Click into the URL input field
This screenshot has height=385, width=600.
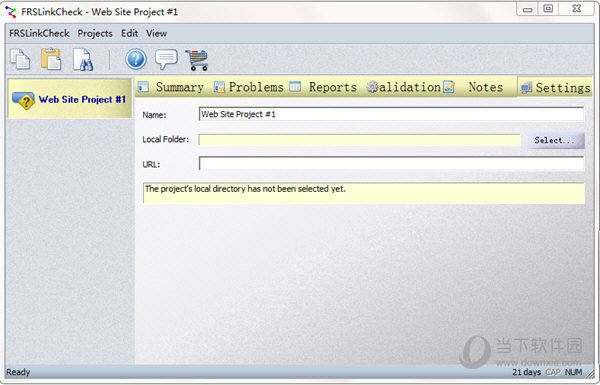[x=391, y=163]
